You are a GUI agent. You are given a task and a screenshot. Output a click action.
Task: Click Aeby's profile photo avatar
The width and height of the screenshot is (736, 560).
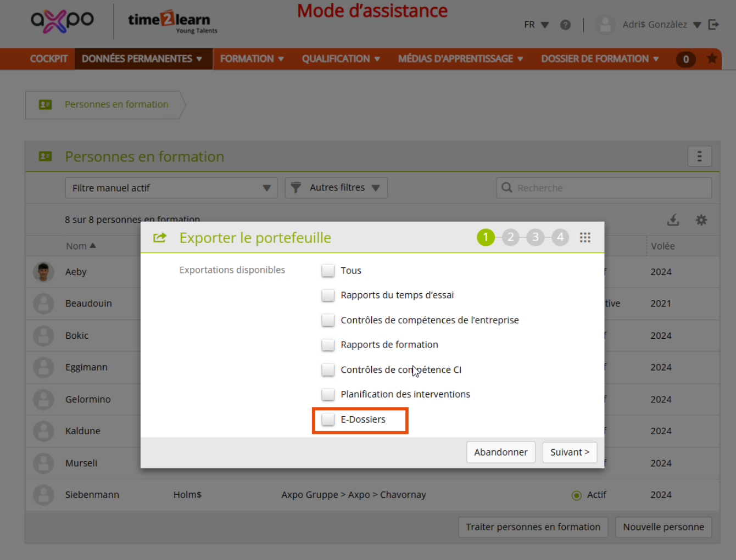pyautogui.click(x=43, y=272)
